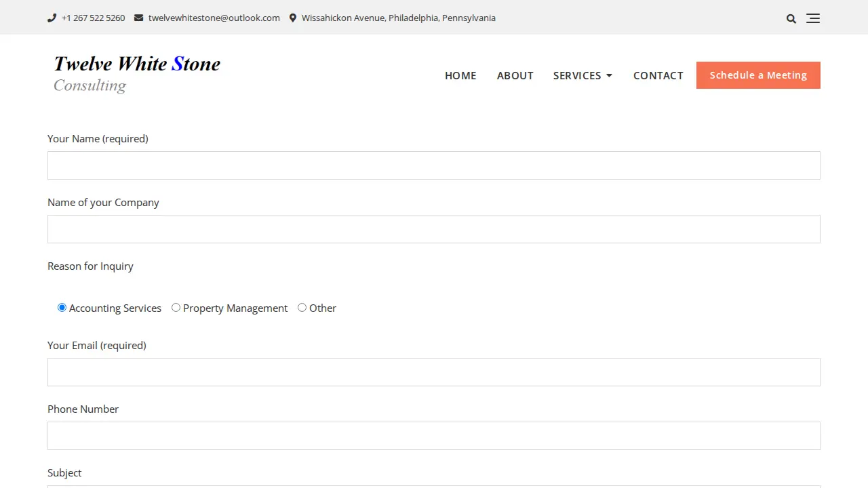
Task: Select the Other inquiry radio button
Action: coord(302,308)
